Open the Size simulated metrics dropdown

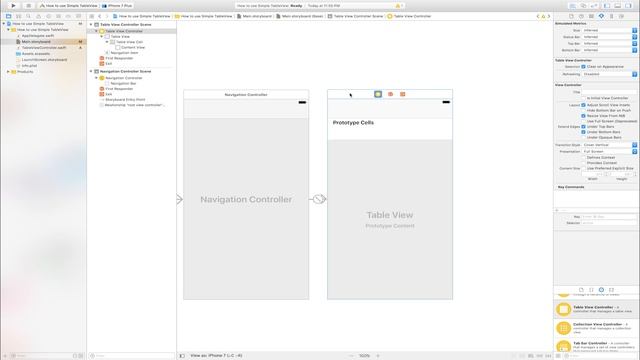(609, 30)
